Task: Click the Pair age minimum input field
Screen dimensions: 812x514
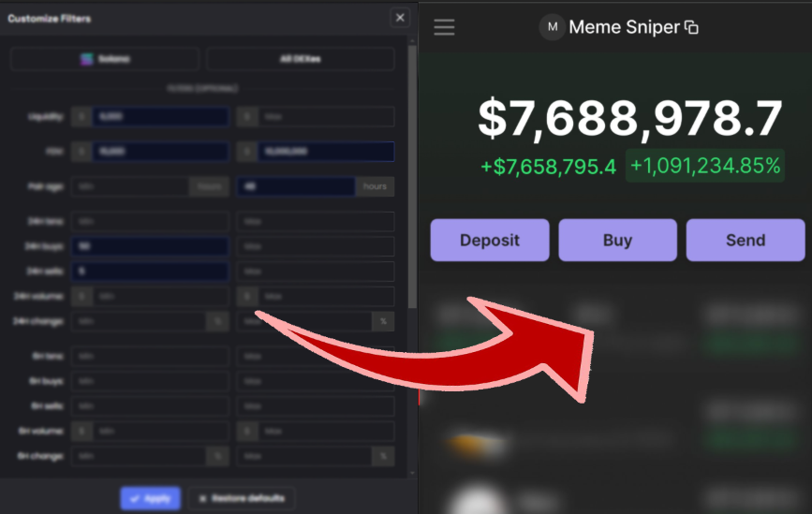Action: tap(130, 186)
